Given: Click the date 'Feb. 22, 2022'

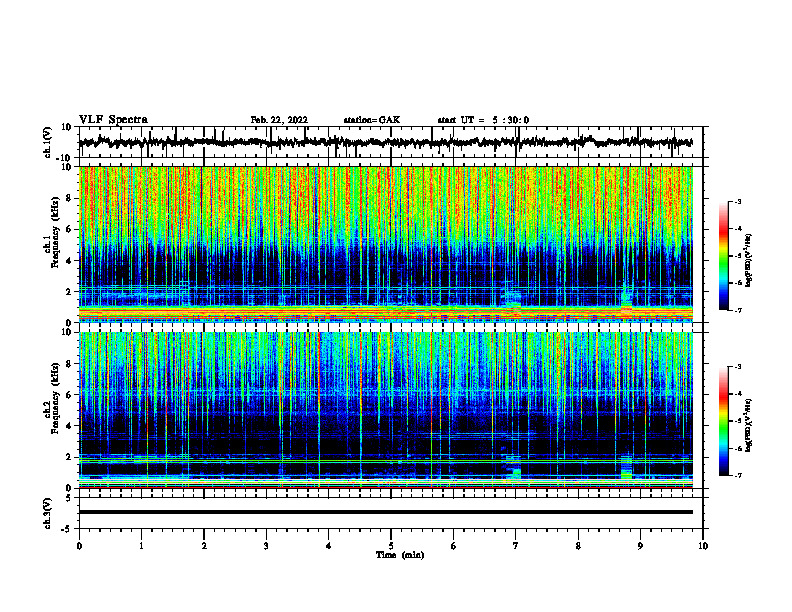Looking at the screenshot, I should click(279, 120).
